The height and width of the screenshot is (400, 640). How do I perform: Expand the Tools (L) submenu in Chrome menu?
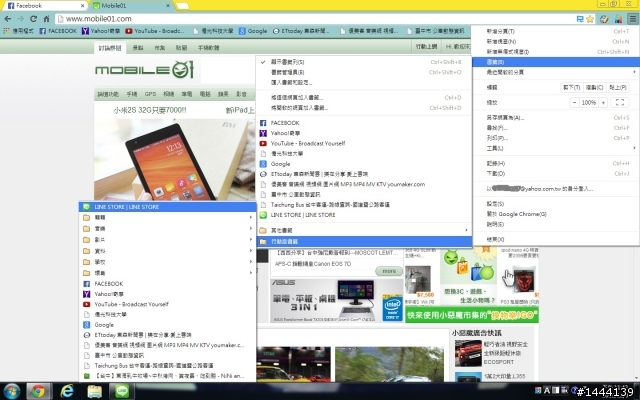(x=556, y=148)
